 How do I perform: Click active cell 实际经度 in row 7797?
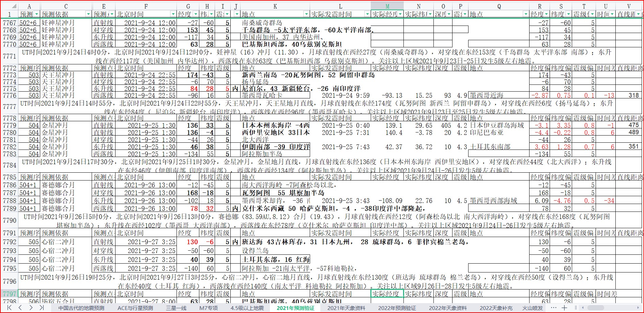pos(387,294)
